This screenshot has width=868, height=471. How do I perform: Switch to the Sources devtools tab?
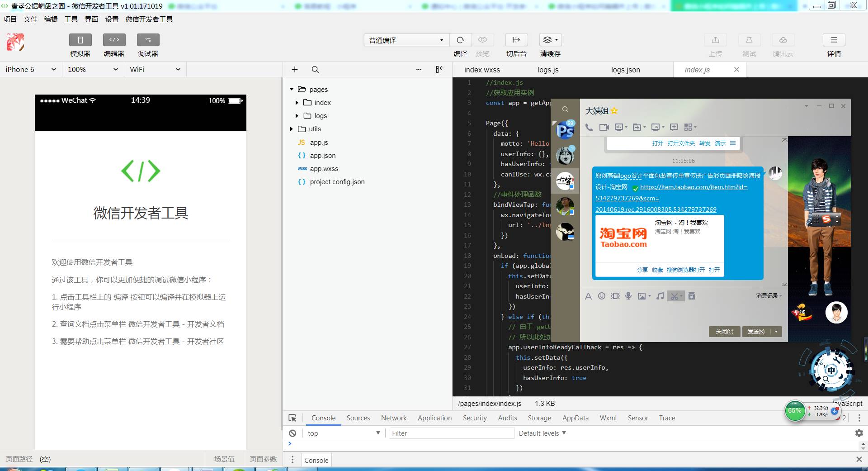tap(358, 418)
